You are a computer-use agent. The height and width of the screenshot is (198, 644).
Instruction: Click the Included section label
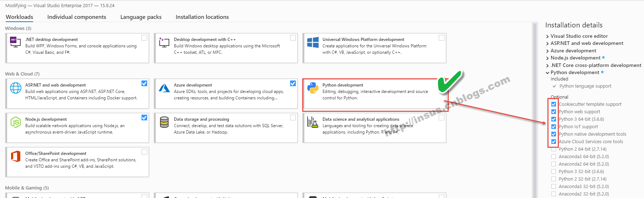click(x=560, y=79)
